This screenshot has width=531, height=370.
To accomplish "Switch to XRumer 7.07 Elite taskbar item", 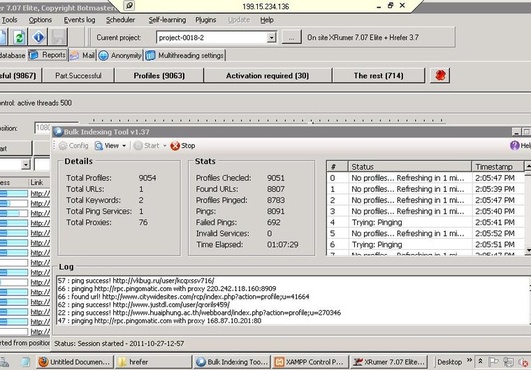I will [x=389, y=362].
